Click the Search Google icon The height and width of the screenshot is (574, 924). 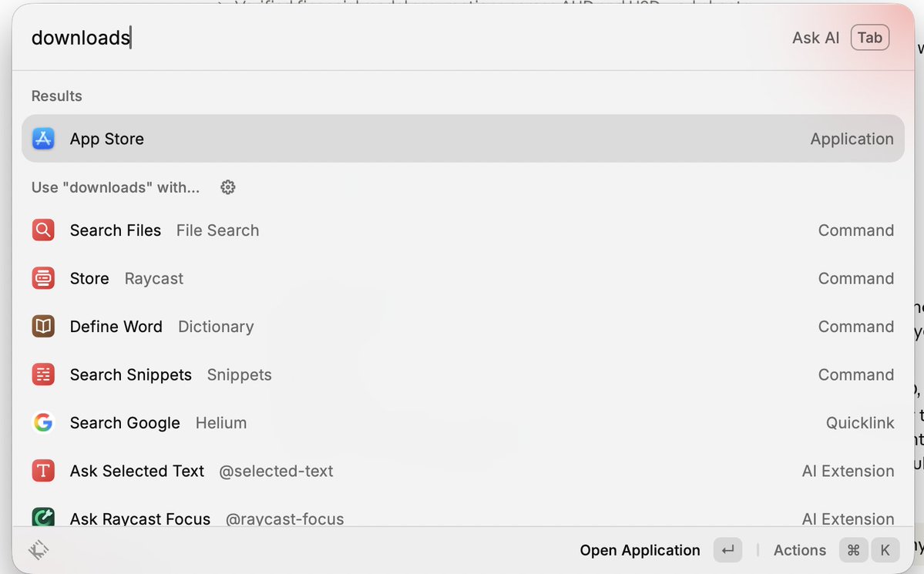43,422
